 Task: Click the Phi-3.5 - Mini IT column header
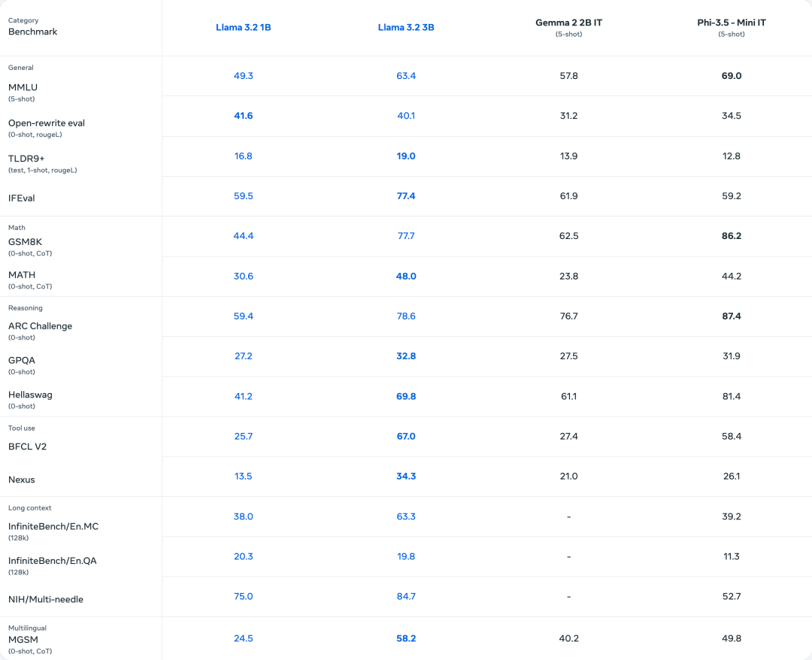pyautogui.click(x=732, y=23)
